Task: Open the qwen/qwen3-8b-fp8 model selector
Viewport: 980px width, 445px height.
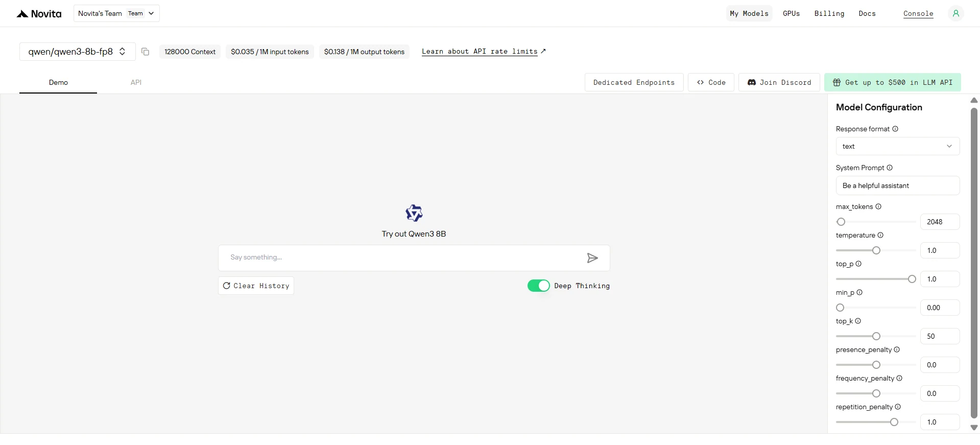Action: tap(78, 52)
